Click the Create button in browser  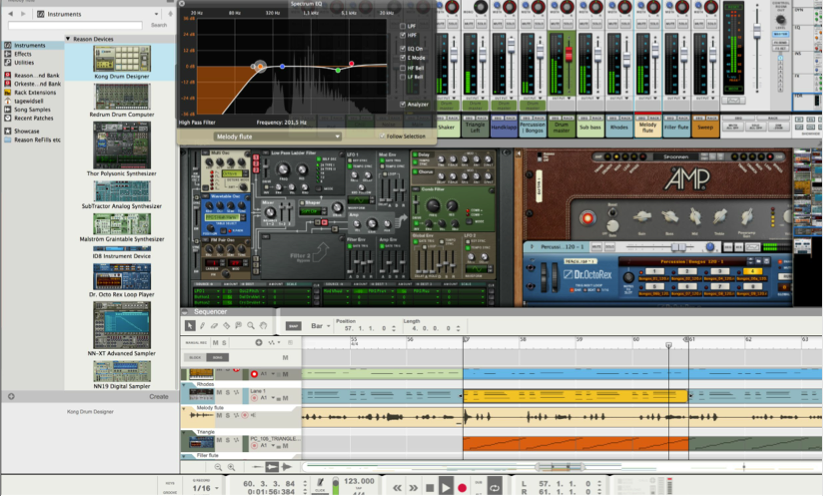pyautogui.click(x=159, y=397)
